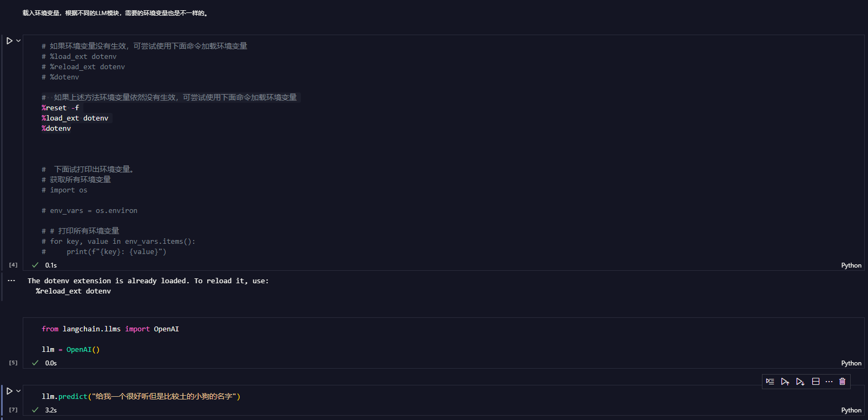868x420 pixels.
Task: Open output actions ellipsis beside dotenv message
Action: [11, 281]
